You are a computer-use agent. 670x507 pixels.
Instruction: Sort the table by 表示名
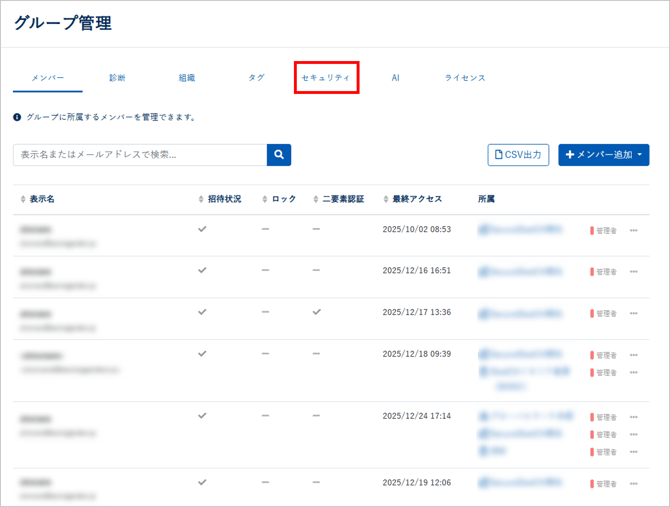[38, 199]
